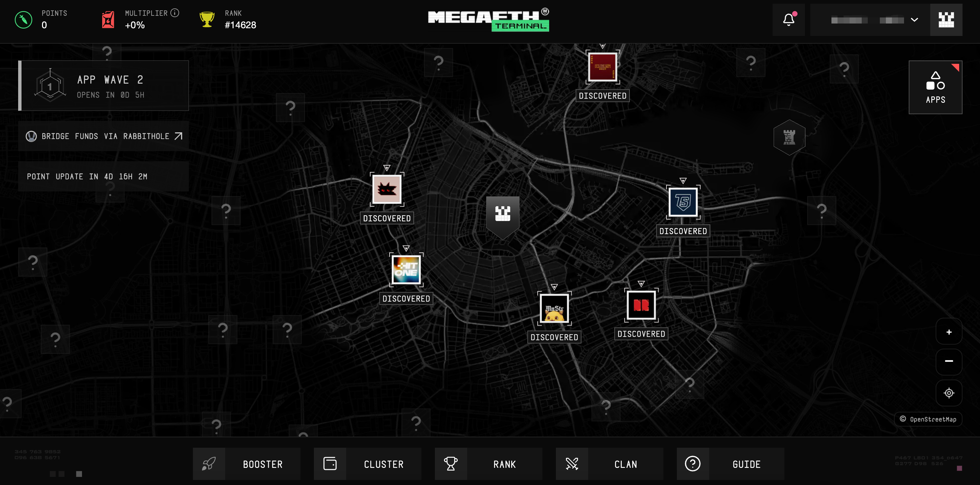980x485 pixels.
Task: Expand the account dropdown chevron
Action: 914,20
